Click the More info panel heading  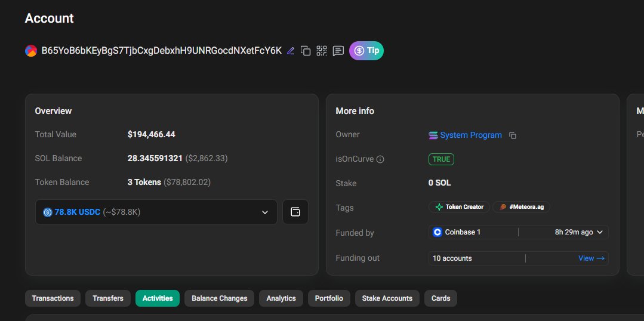pyautogui.click(x=355, y=111)
